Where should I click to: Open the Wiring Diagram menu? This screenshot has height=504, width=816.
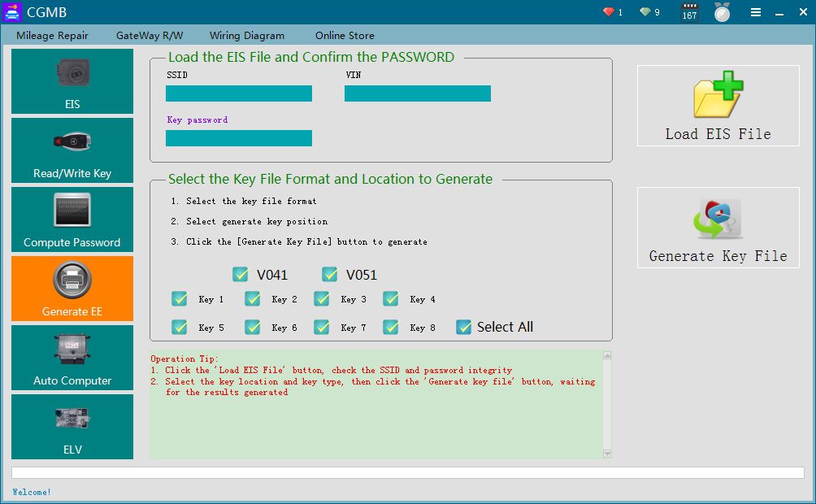[247, 36]
